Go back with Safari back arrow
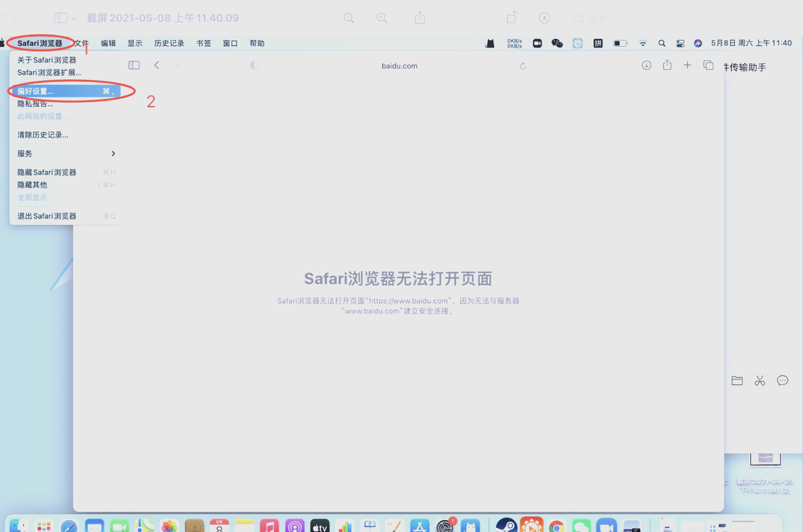The height and width of the screenshot is (532, 803). [x=157, y=65]
